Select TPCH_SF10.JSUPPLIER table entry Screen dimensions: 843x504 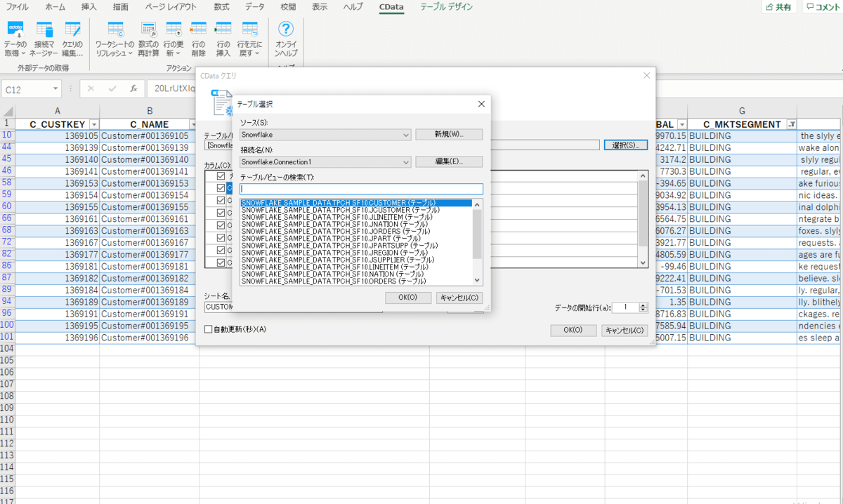click(x=337, y=259)
